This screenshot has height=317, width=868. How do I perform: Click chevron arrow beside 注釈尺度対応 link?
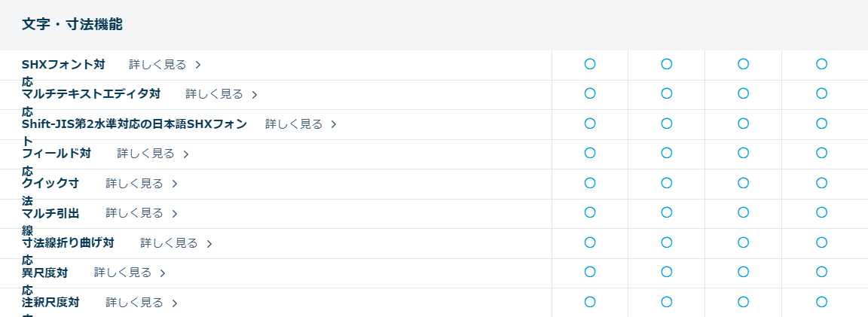tap(175, 303)
